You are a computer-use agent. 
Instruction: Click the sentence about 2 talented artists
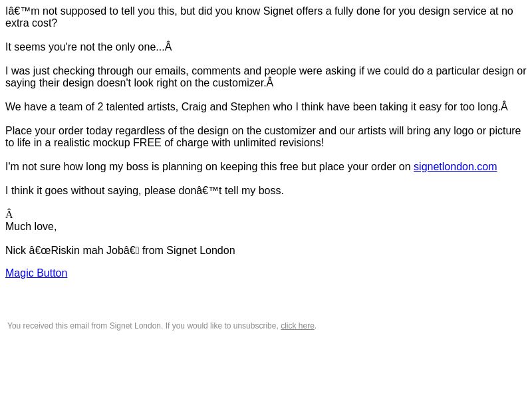[257, 107]
